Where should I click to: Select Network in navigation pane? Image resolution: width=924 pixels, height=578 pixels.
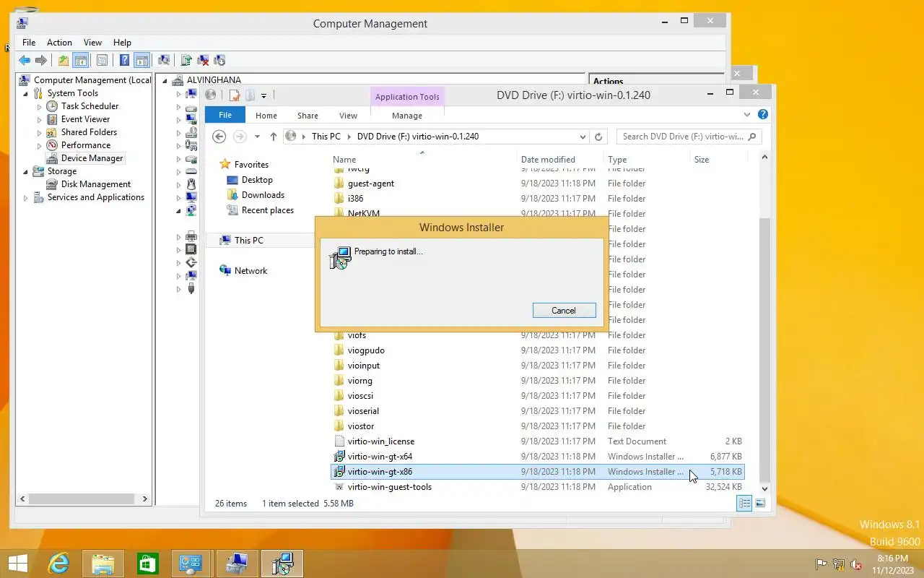click(250, 271)
